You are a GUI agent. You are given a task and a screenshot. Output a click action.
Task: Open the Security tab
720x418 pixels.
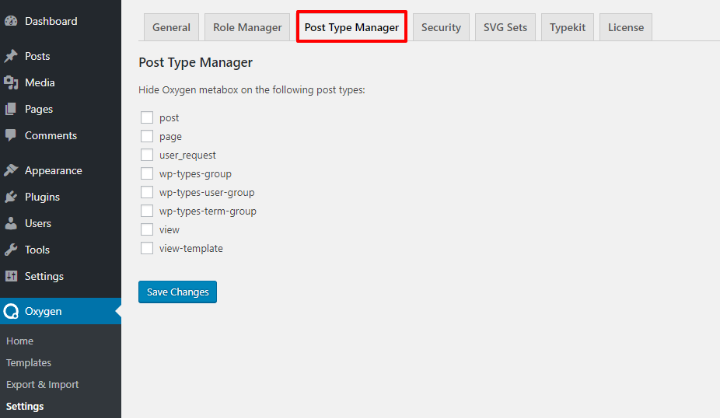[441, 27]
